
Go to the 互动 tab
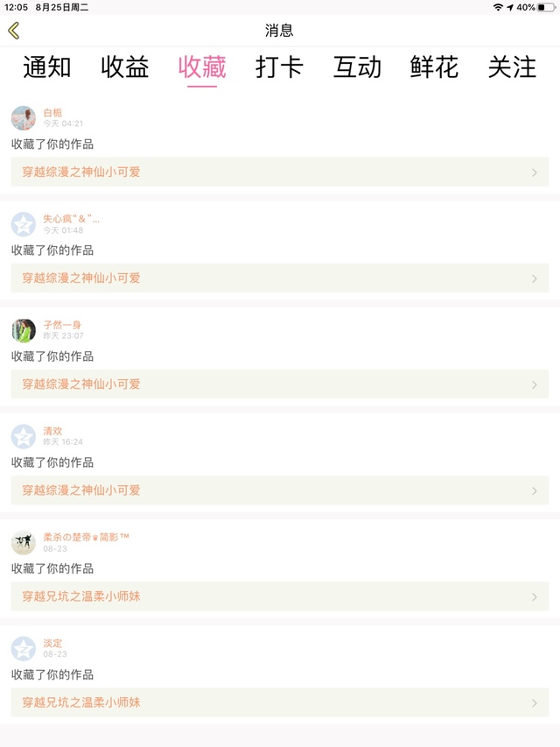(x=357, y=67)
